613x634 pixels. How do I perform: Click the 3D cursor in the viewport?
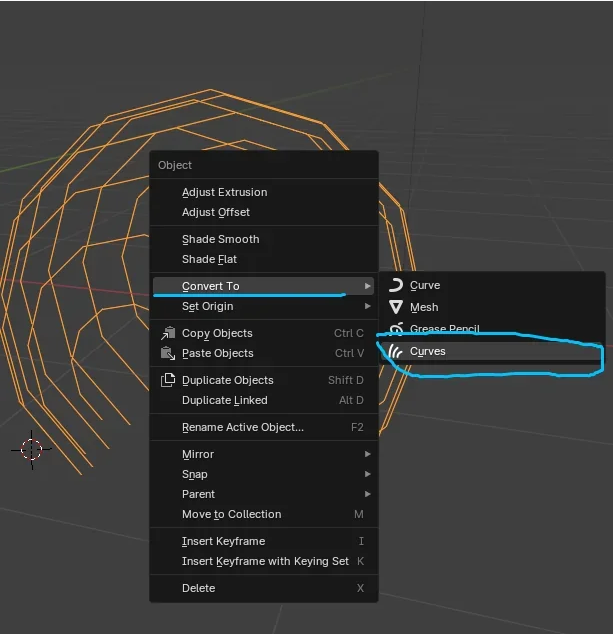tap(32, 449)
